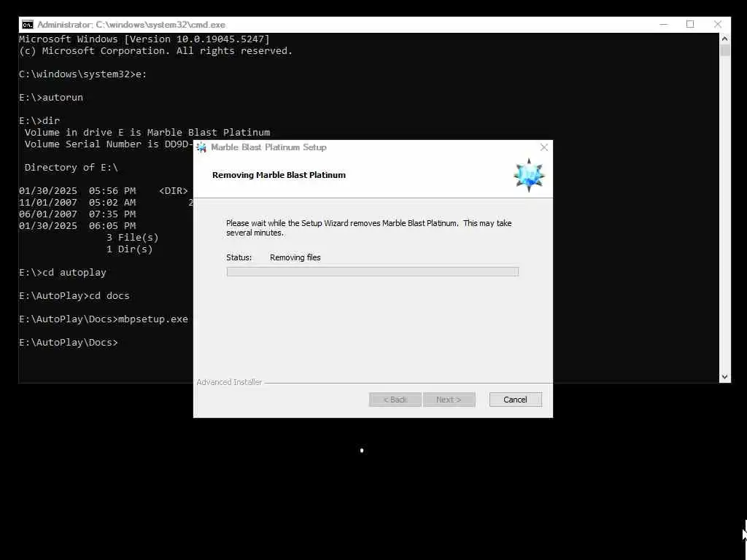This screenshot has width=747, height=560.
Task: Maximize the command prompt window
Action: (x=690, y=24)
